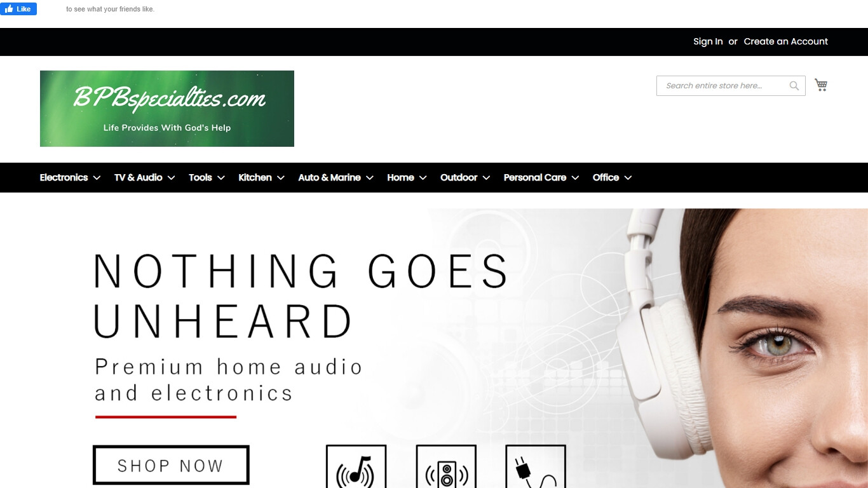The width and height of the screenshot is (868, 488).
Task: Focus the Search entire store field
Action: point(723,86)
